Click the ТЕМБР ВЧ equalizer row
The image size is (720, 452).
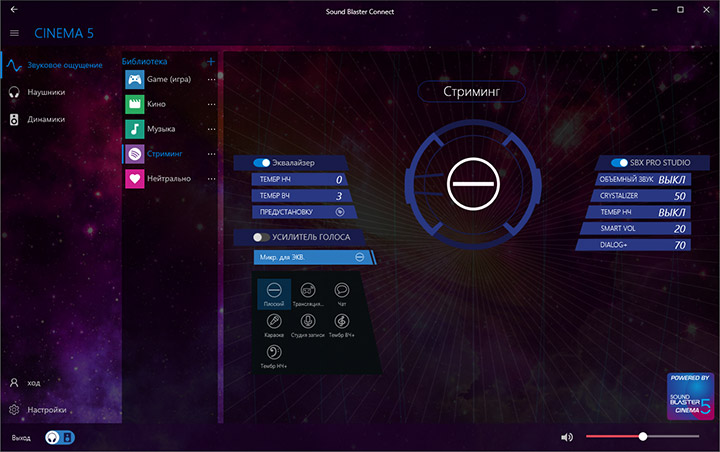(302, 196)
